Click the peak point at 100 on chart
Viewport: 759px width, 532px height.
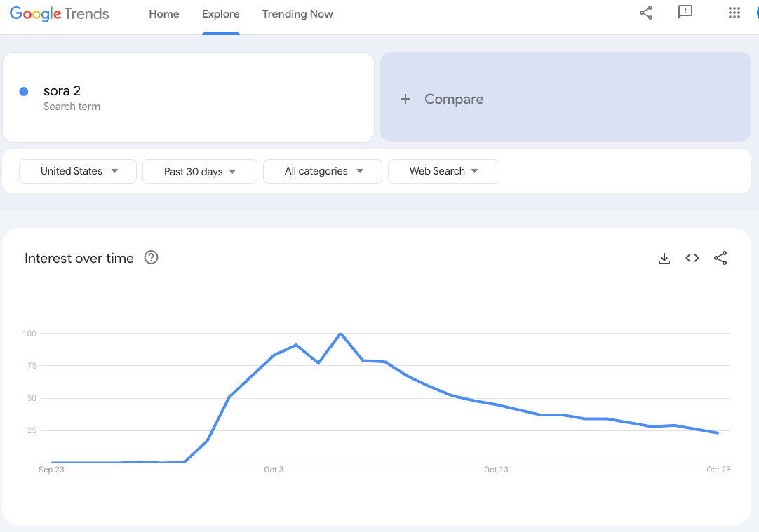point(340,334)
